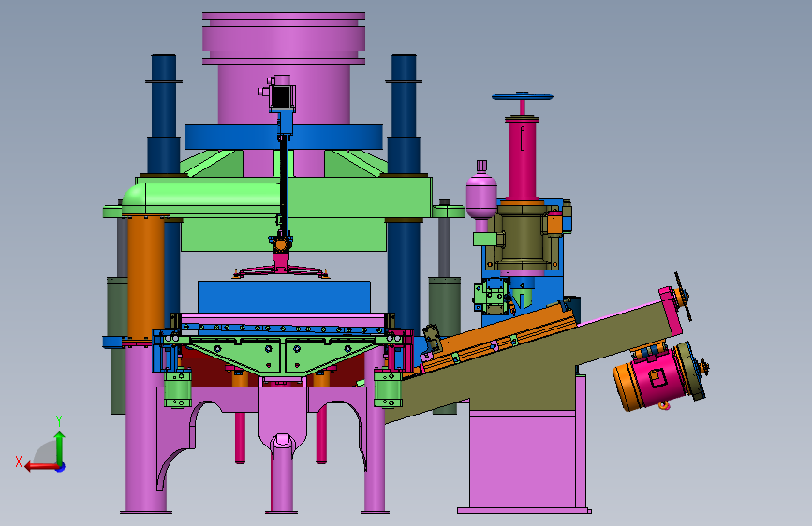
Task: Select the magenta valve stem below the handwheel
Action: click(x=522, y=158)
